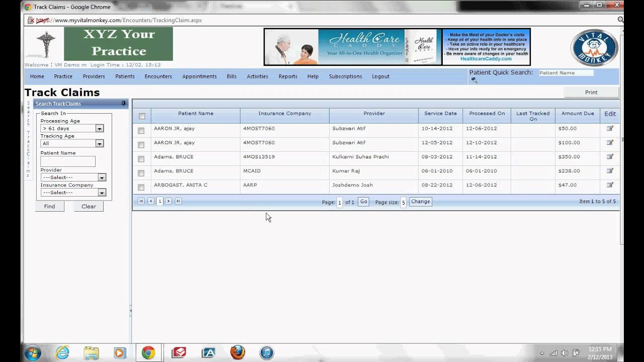Click the Vital Monkey logo
644x362 pixels.
pyautogui.click(x=594, y=47)
